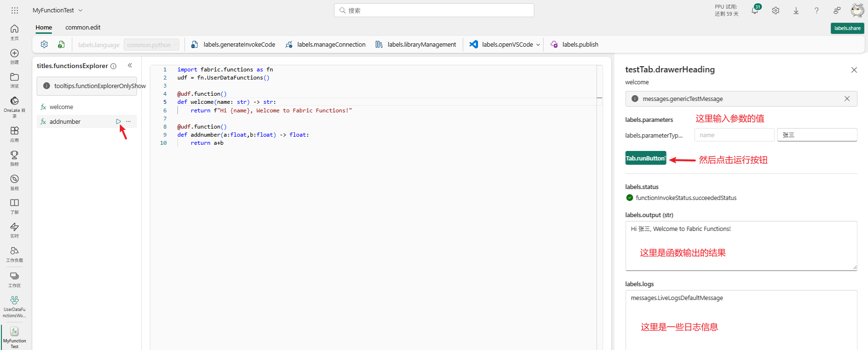The image size is (868, 350).
Task: Open Metrics (指标) trophy icon
Action: pos(15,158)
